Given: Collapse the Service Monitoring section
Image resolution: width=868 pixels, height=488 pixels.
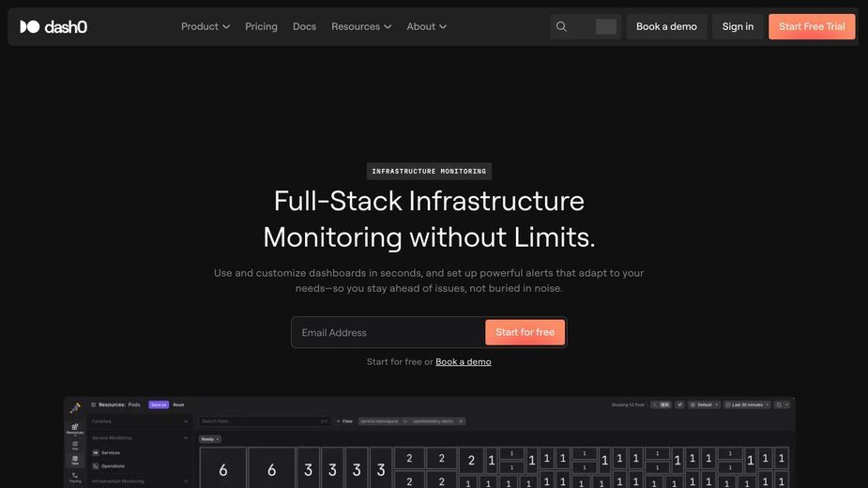Looking at the screenshot, I should pos(186,438).
